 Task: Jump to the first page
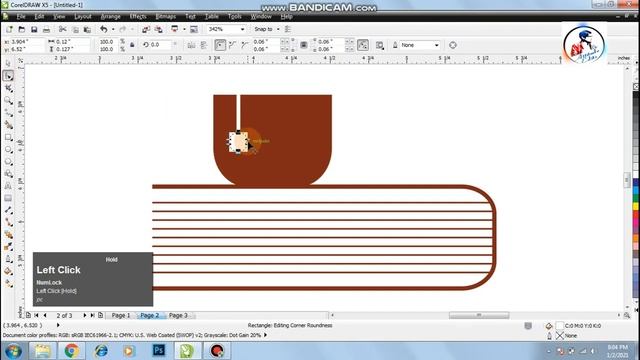(36, 316)
